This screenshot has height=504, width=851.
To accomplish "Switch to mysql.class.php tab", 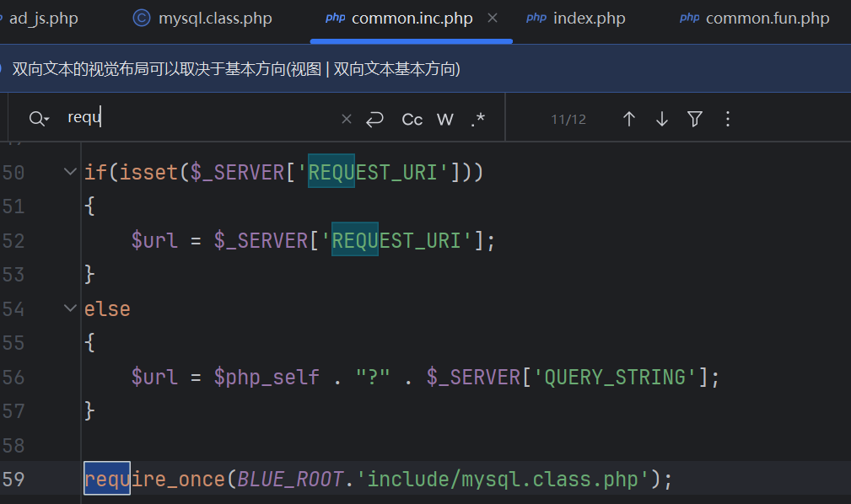I will [202, 18].
